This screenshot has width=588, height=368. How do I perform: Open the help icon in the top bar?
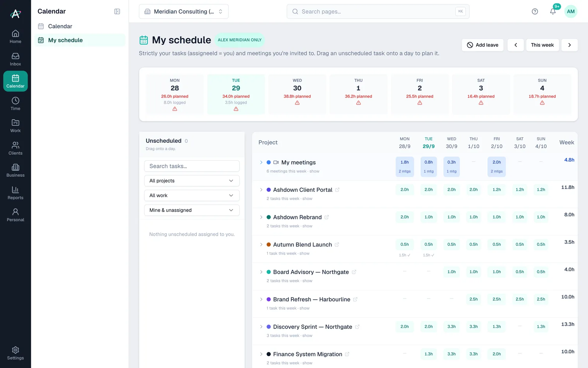(535, 11)
